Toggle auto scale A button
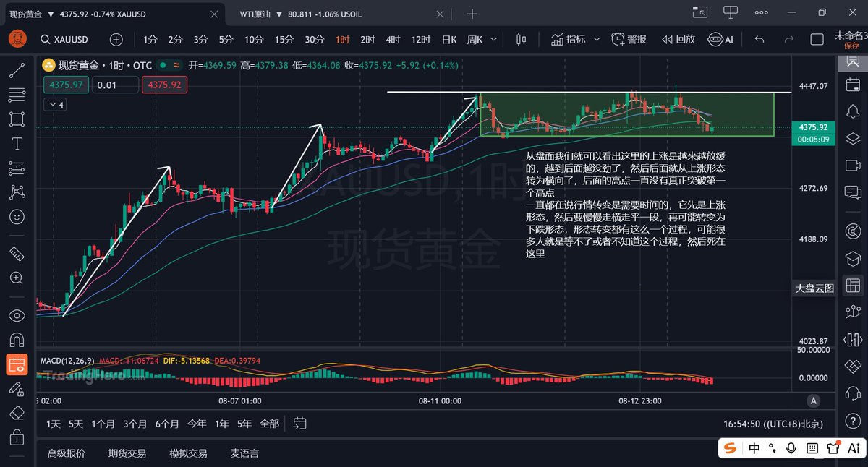The width and height of the screenshot is (868, 467). pos(813,400)
